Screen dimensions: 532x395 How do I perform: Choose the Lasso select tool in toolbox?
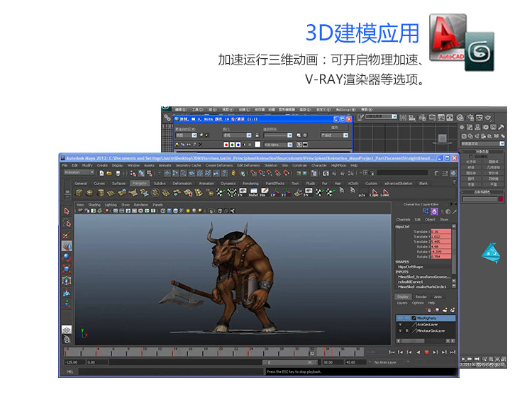67,223
